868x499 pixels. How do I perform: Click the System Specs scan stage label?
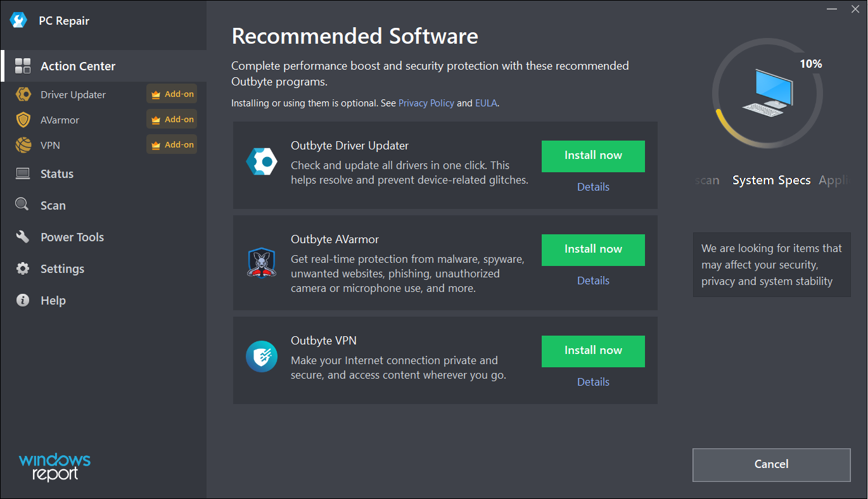771,180
